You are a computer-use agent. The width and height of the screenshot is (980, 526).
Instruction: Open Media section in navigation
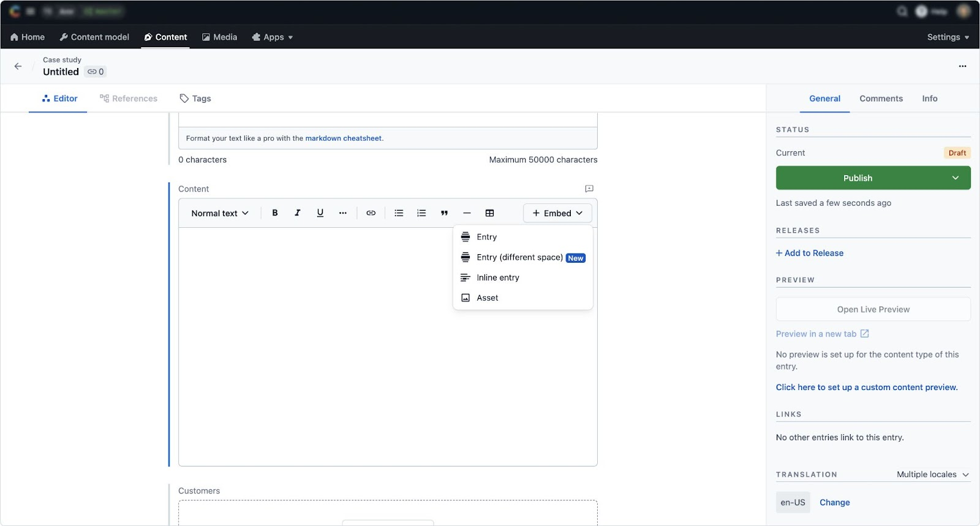click(219, 37)
